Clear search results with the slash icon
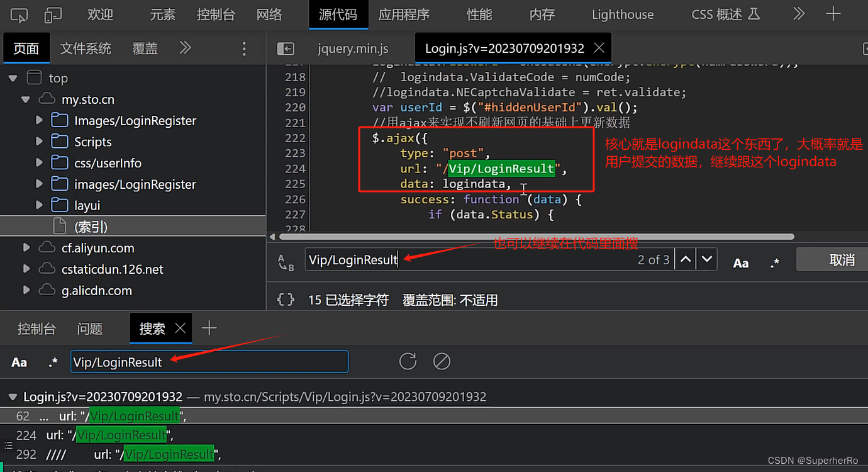The height and width of the screenshot is (472, 868). (441, 361)
